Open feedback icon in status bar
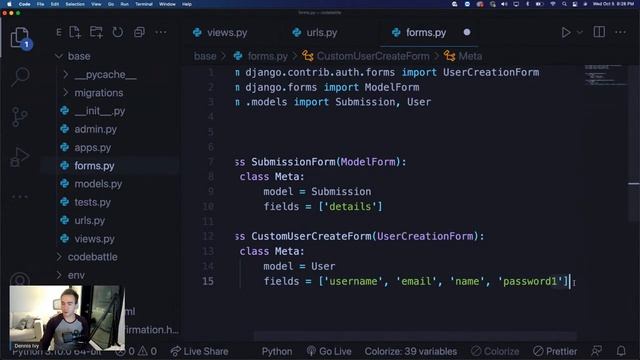 pyautogui.click(x=596, y=351)
